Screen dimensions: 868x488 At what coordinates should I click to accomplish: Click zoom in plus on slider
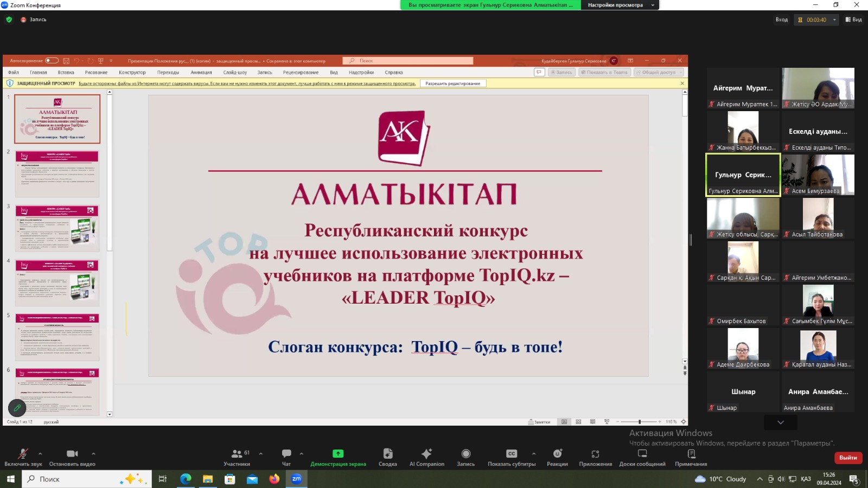(x=660, y=422)
